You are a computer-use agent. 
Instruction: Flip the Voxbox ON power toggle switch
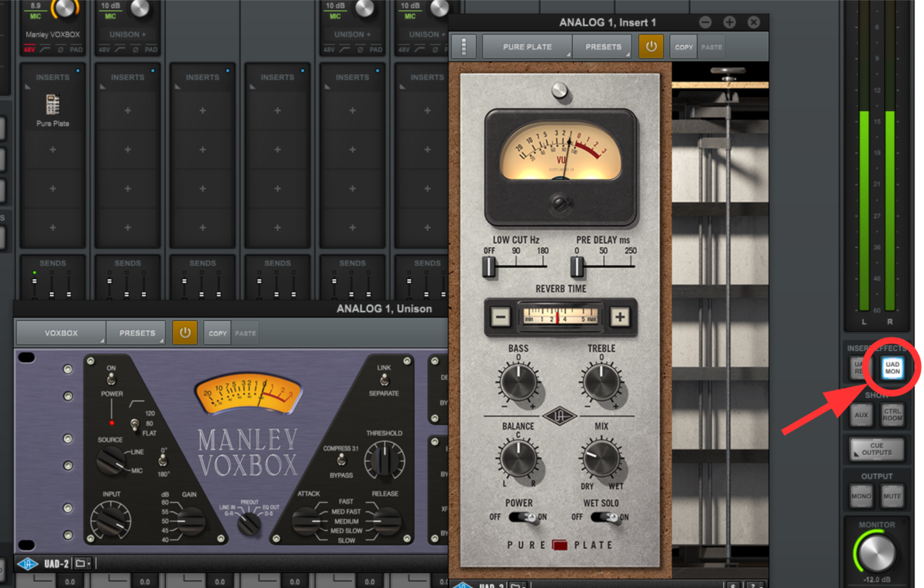click(111, 379)
